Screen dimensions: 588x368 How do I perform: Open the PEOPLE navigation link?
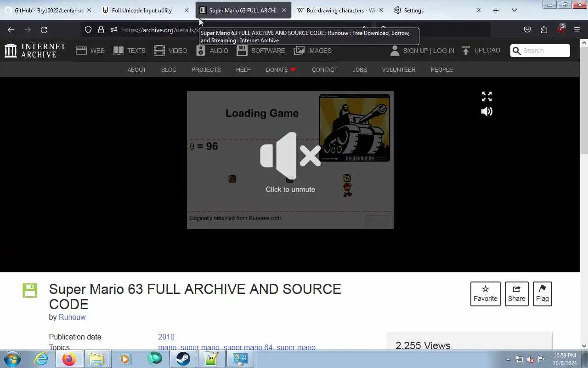point(441,69)
